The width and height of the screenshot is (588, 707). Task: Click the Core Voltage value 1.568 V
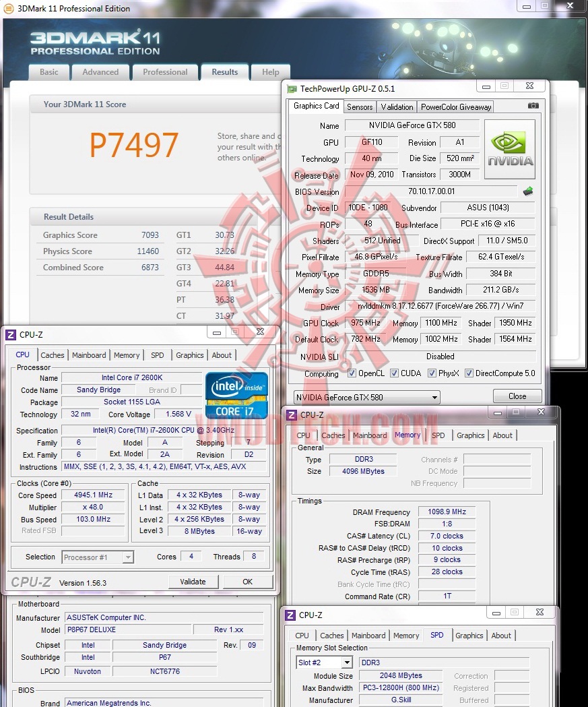pyautogui.click(x=178, y=414)
